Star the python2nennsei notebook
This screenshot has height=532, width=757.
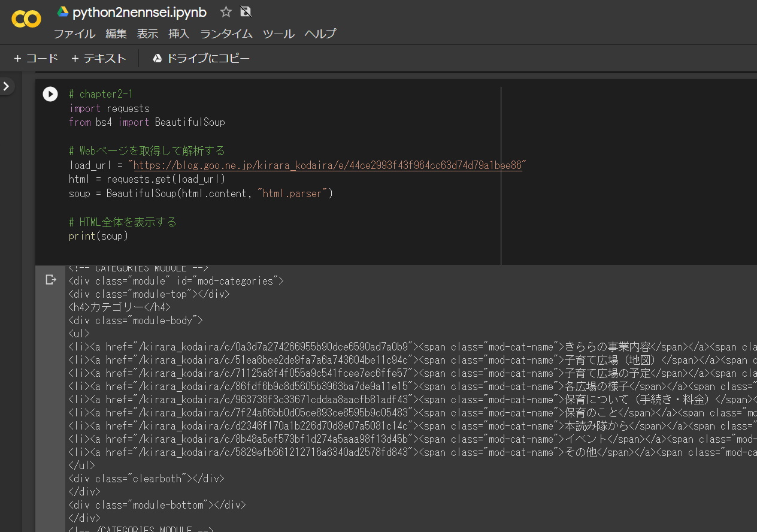[225, 11]
